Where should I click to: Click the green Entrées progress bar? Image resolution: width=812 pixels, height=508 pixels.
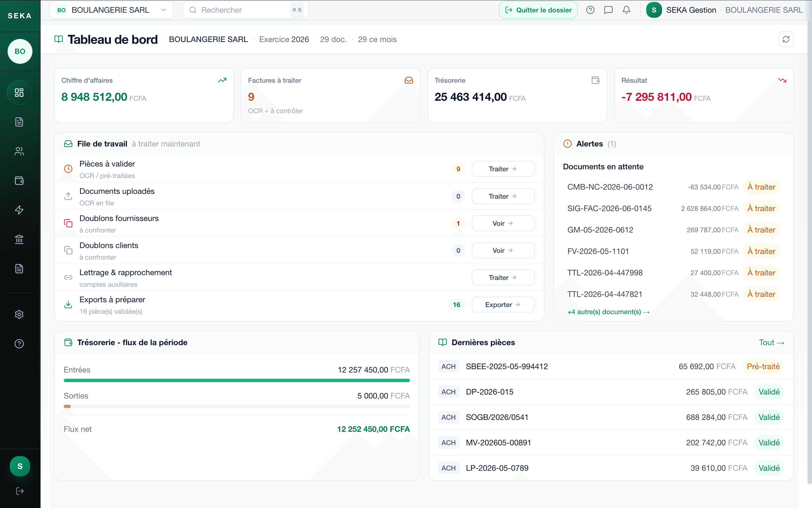[x=237, y=380]
